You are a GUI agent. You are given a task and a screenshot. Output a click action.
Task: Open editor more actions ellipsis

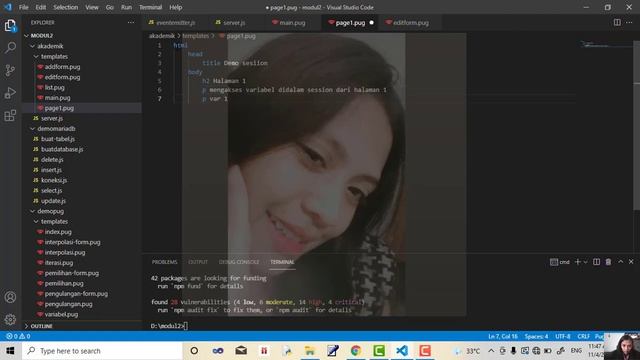coord(629,22)
